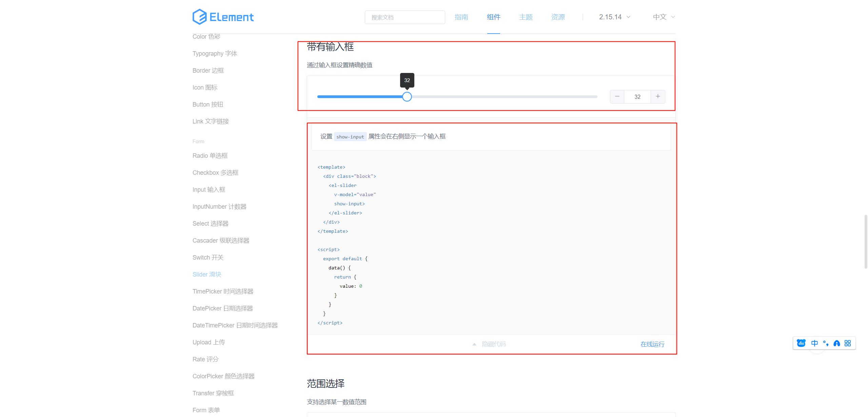Click the IME AI assistant icon

click(x=837, y=343)
